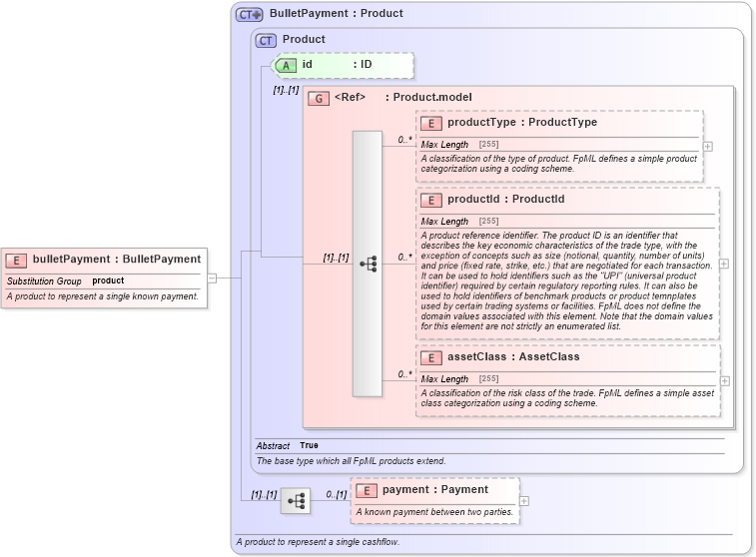Click the A attribute icon beside id
This screenshot has width=756, height=557.
point(284,66)
